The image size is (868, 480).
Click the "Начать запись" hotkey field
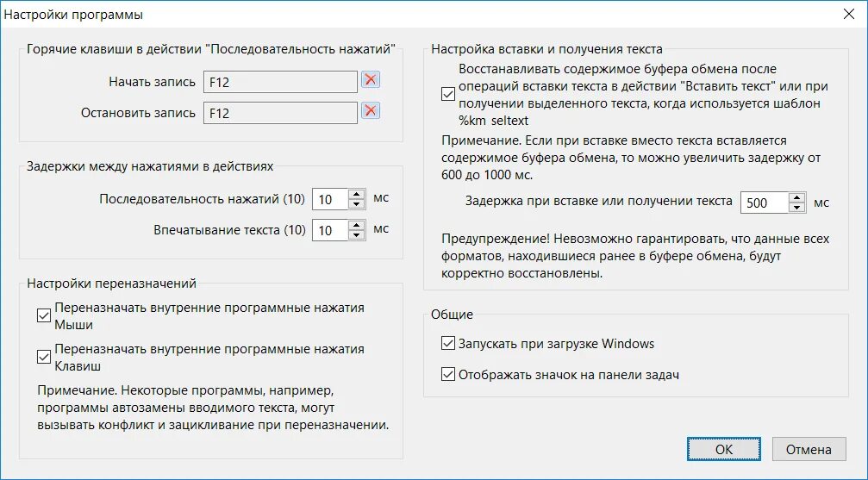[x=280, y=82]
